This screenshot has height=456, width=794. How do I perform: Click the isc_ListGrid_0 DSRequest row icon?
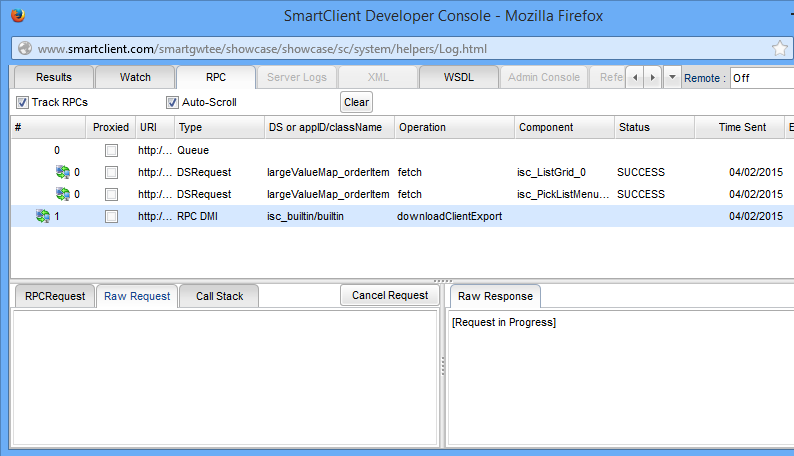click(63, 172)
